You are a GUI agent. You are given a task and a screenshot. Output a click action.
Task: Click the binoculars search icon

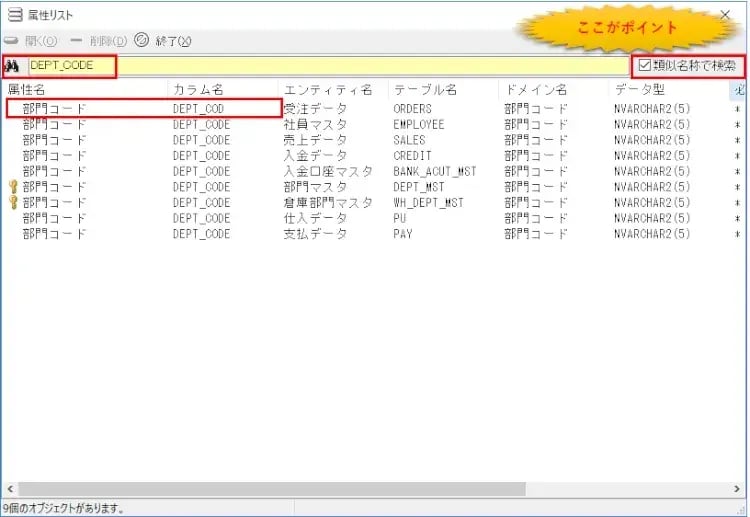(13, 67)
